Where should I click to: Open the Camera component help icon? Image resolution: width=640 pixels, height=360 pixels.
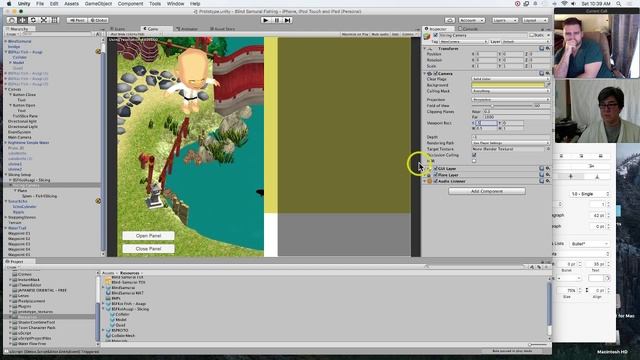(x=542, y=73)
